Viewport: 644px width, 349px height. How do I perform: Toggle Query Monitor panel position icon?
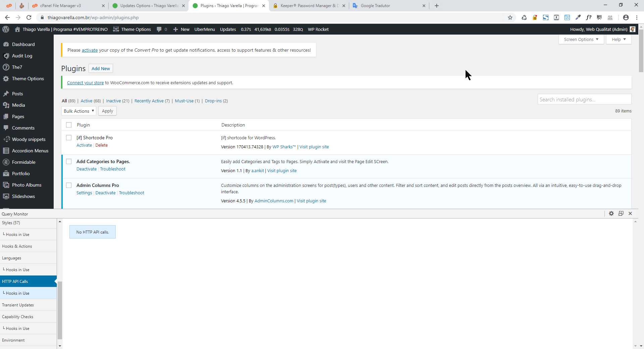(x=621, y=213)
